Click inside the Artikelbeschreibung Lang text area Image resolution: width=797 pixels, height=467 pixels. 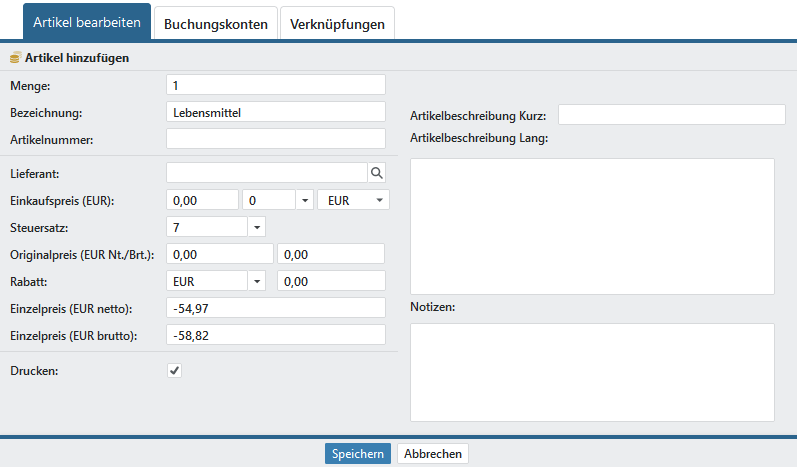click(592, 226)
